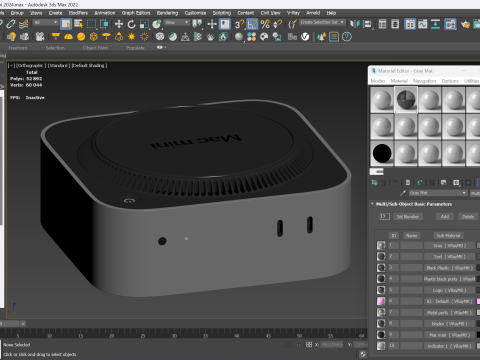Open the Material Editor toolbar button
Viewport: 480px width, 360px height.
pos(450,24)
